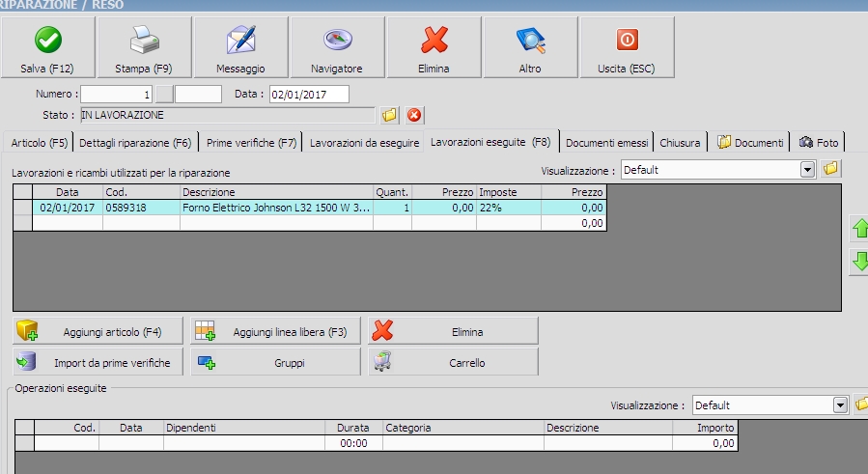Click the Durata cell 00:00
Screen dimensions: 868x474
point(353,443)
